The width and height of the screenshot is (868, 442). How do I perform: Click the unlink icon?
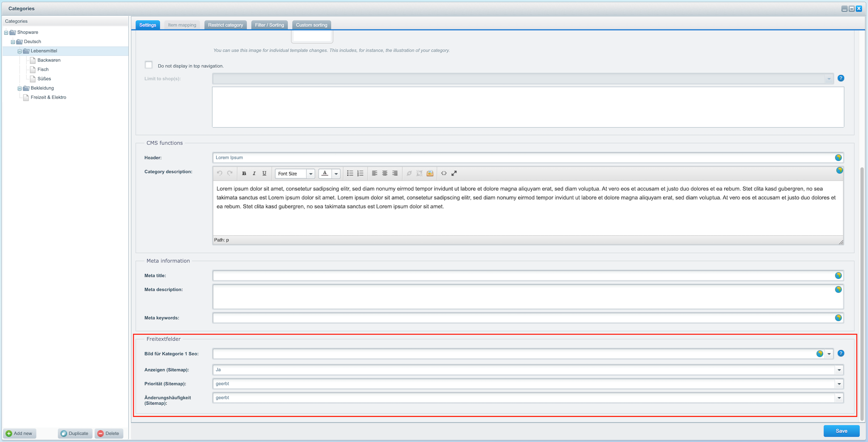[x=419, y=173]
